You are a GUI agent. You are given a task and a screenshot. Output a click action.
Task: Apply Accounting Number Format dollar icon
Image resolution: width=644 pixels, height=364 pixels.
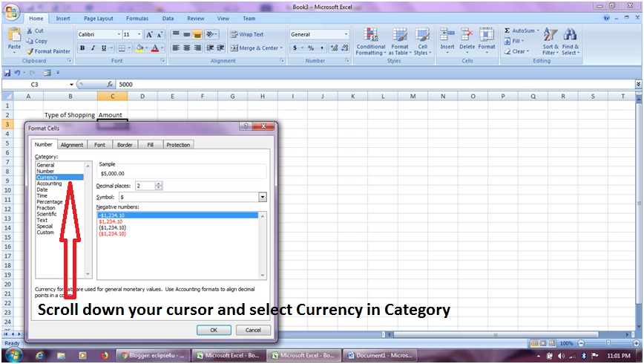point(295,48)
